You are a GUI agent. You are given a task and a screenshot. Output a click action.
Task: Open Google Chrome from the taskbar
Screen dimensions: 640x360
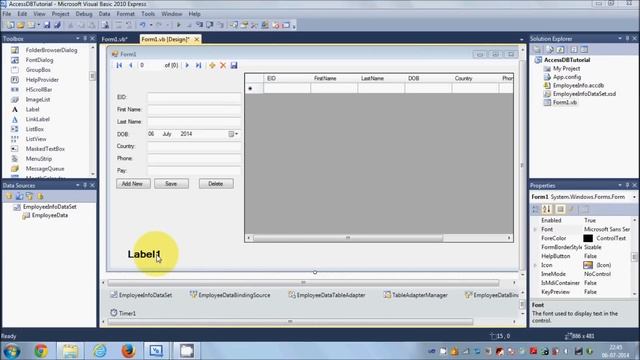point(40,351)
